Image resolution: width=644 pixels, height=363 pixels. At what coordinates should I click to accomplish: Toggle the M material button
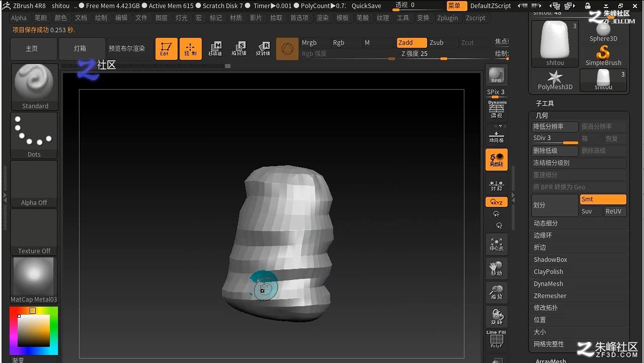click(378, 43)
